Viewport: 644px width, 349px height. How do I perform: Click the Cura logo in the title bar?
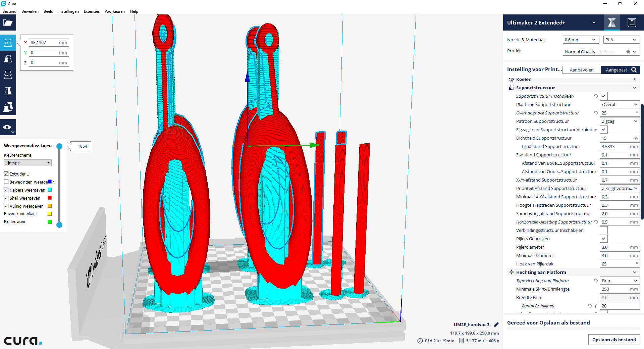(3, 4)
